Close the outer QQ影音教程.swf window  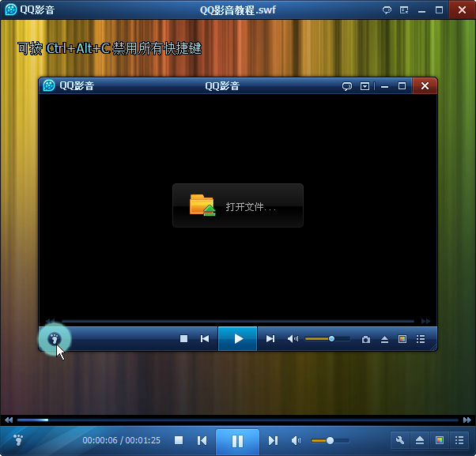point(462,10)
